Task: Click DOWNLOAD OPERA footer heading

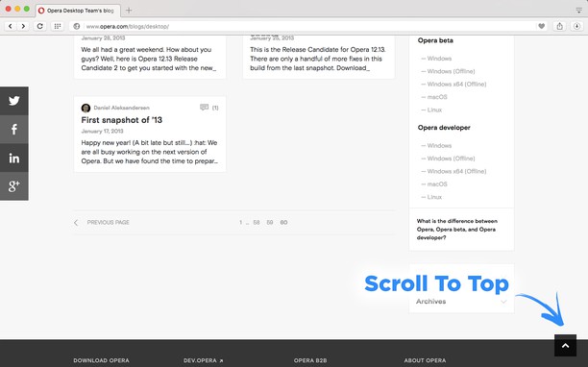Action: tap(101, 360)
